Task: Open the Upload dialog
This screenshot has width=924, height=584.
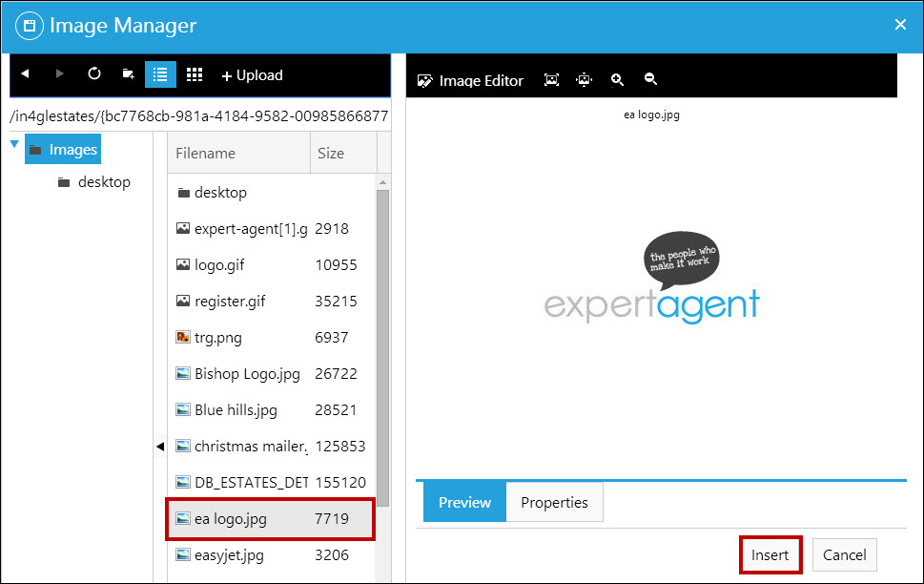Action: (x=252, y=75)
